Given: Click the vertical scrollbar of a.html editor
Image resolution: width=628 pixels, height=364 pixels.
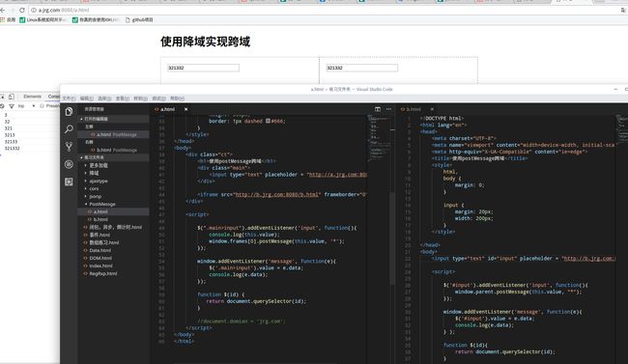Looking at the screenshot, I should pyautogui.click(x=392, y=238).
